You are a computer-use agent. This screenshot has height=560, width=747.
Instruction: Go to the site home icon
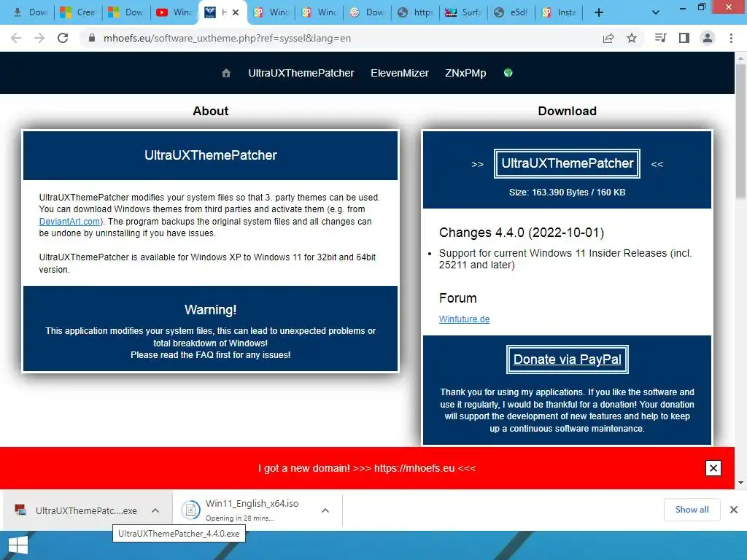[x=226, y=73]
